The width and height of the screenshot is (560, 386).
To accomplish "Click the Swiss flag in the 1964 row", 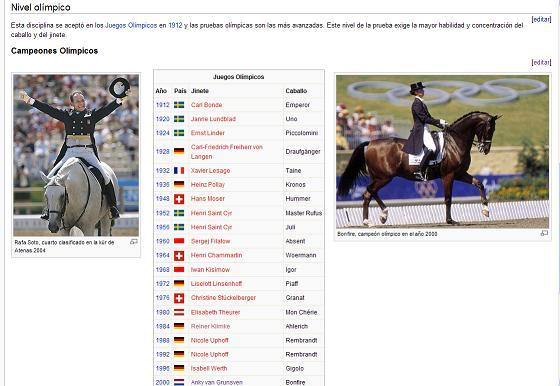I will click(179, 256).
